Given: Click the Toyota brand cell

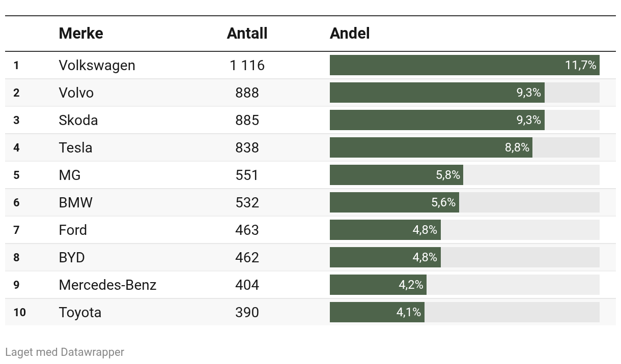Looking at the screenshot, I should [80, 312].
